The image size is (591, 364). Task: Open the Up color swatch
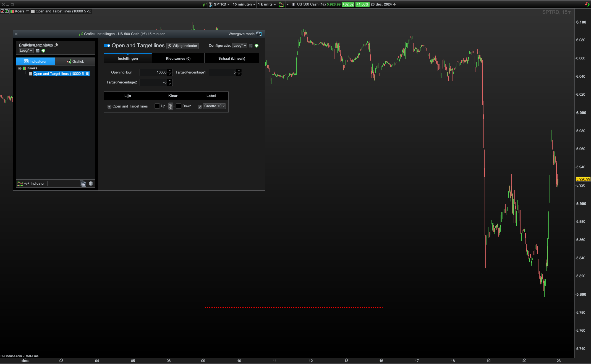157,106
